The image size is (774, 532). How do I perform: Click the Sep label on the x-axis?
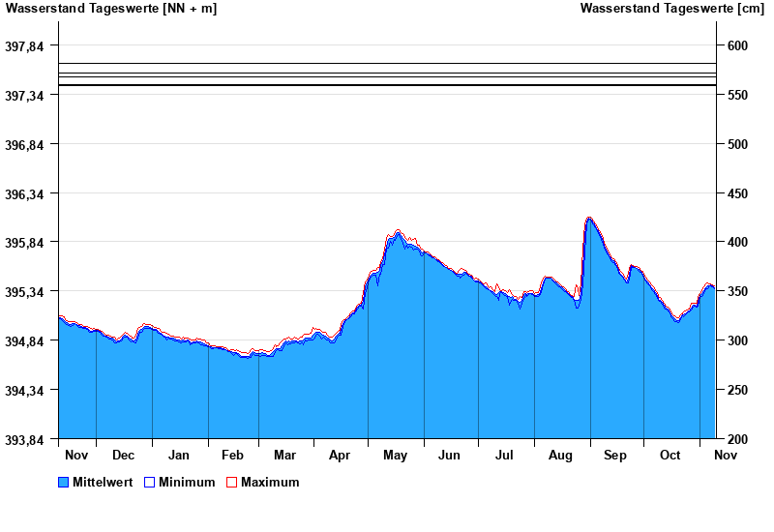pos(615,455)
